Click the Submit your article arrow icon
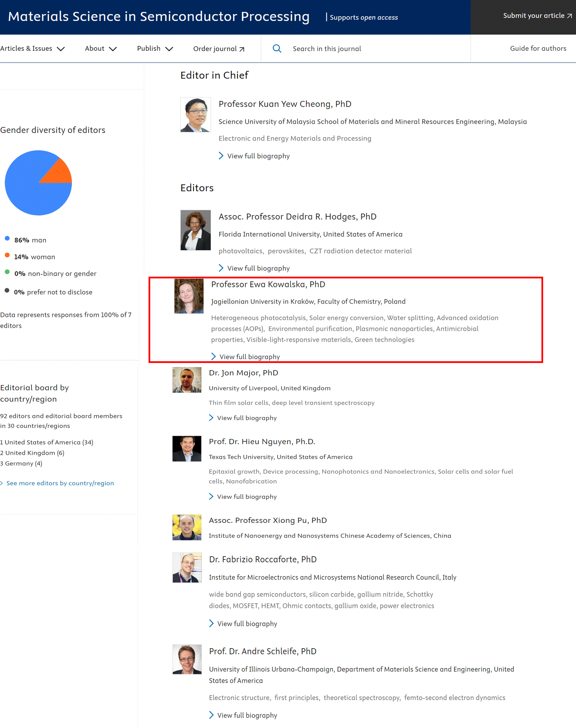This screenshot has height=728, width=576. tap(569, 16)
